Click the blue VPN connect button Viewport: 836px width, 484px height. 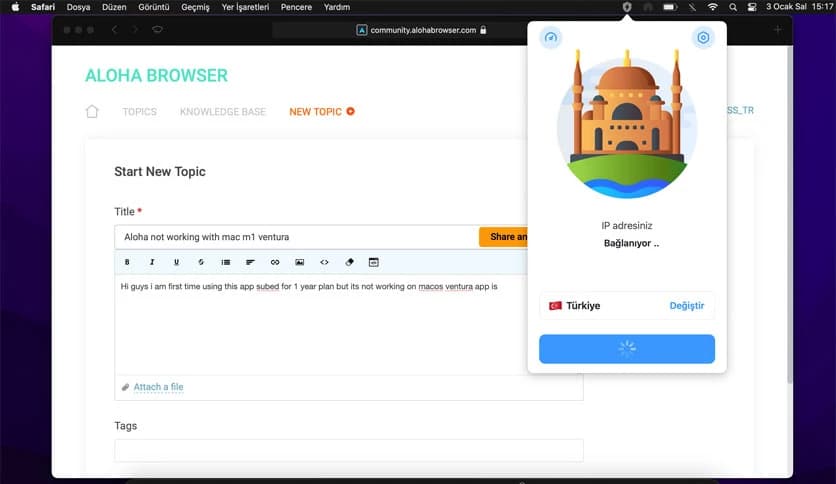[627, 349]
